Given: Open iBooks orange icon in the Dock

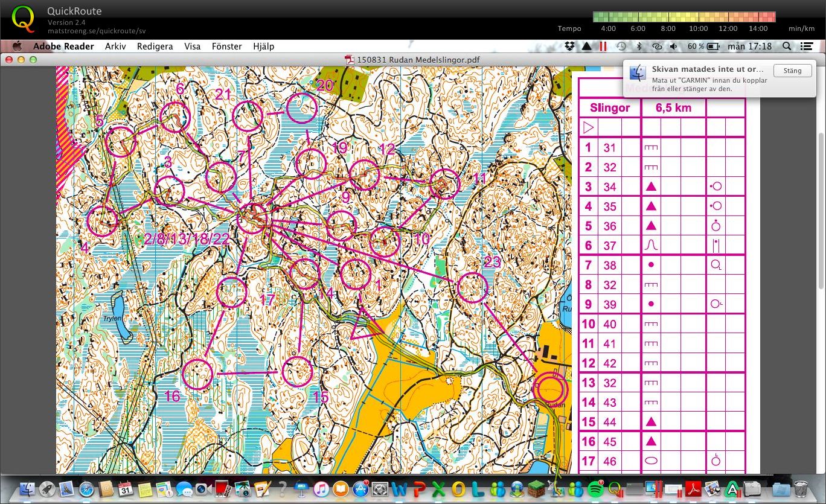Looking at the screenshot, I should (x=341, y=490).
